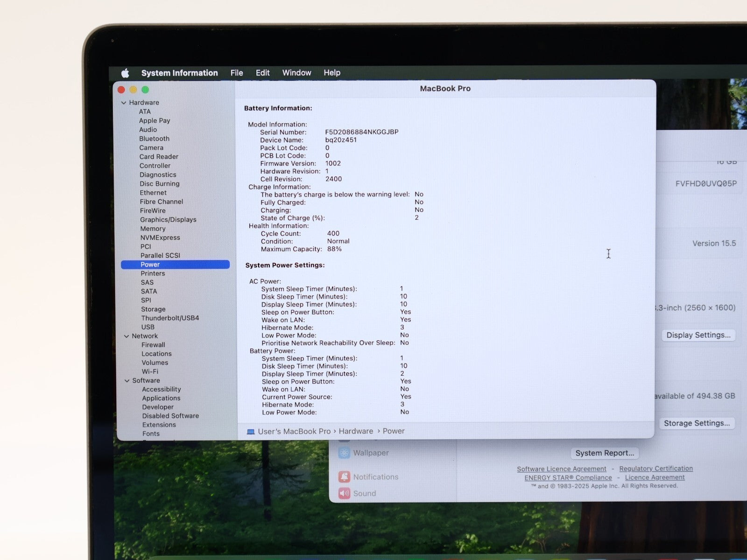Select Locations under Network
The width and height of the screenshot is (747, 560).
(x=156, y=354)
